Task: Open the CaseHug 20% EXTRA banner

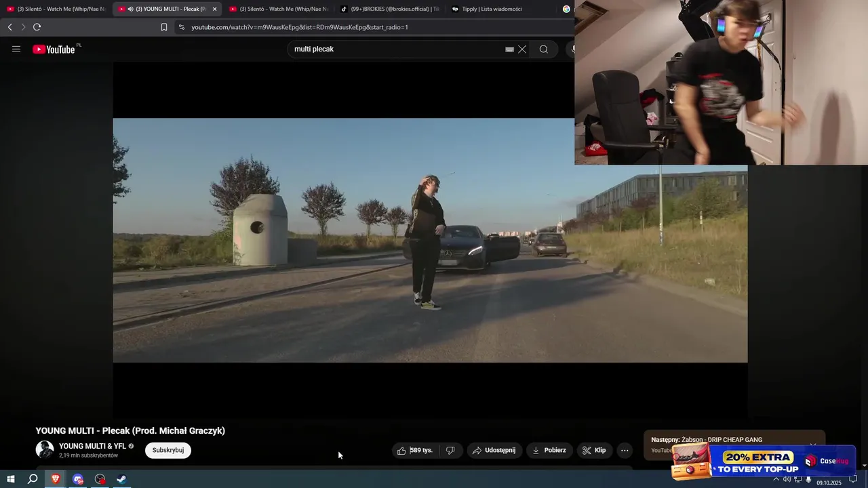Action: 764,462
